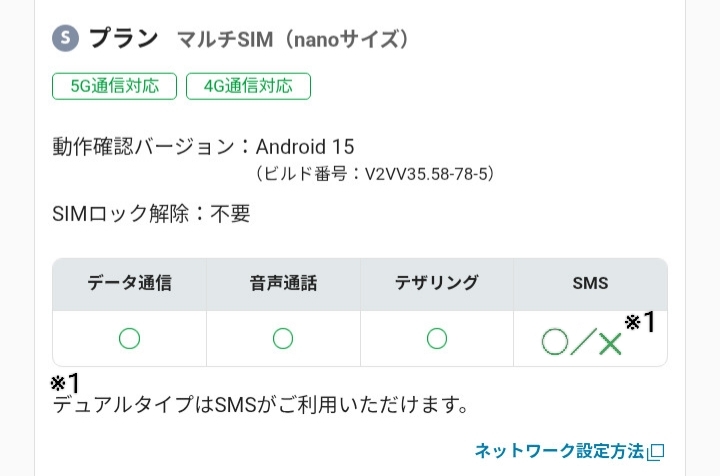
Task: Click the ※1 footnote marker below the table
Action: (66, 383)
